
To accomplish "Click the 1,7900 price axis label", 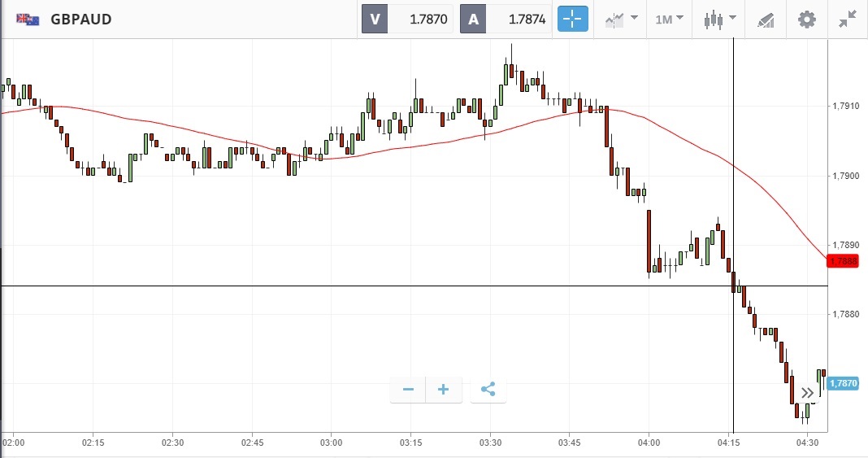I will coord(844,175).
